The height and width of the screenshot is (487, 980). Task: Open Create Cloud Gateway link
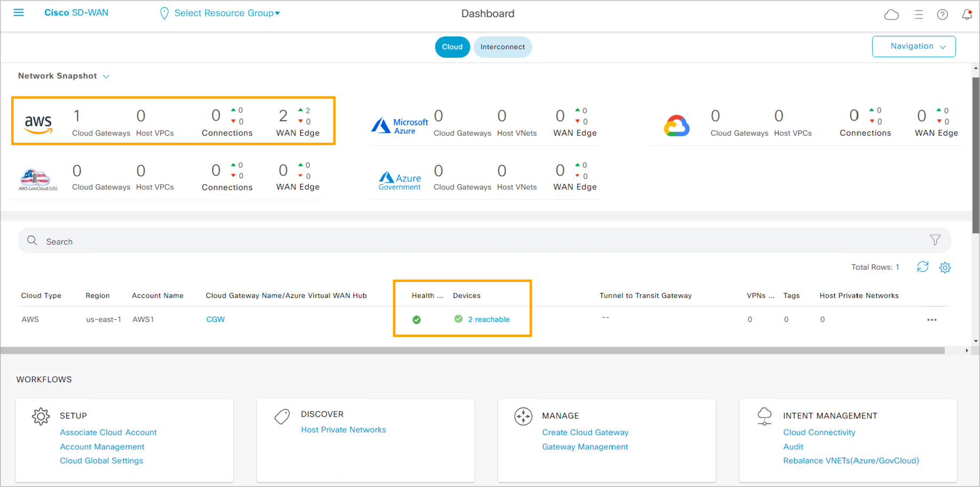tap(585, 433)
